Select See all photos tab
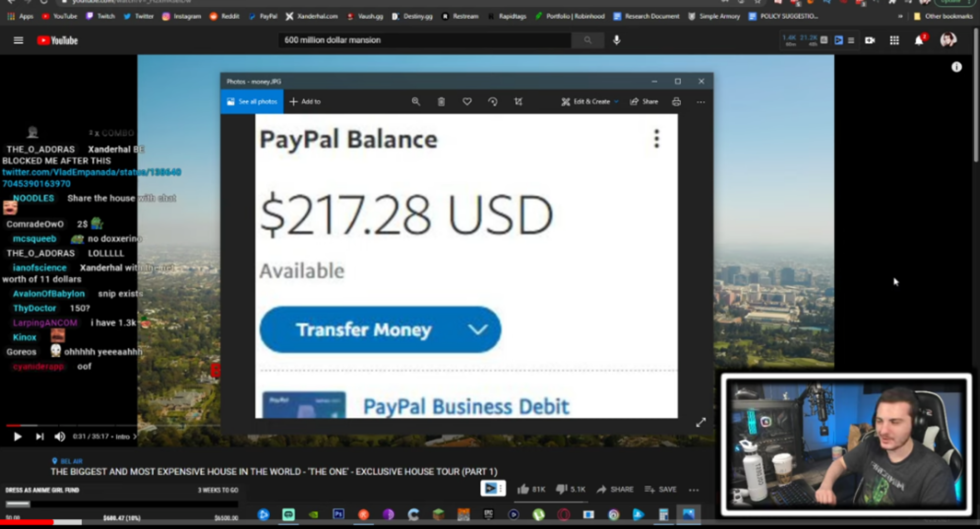980x529 pixels. pos(252,101)
